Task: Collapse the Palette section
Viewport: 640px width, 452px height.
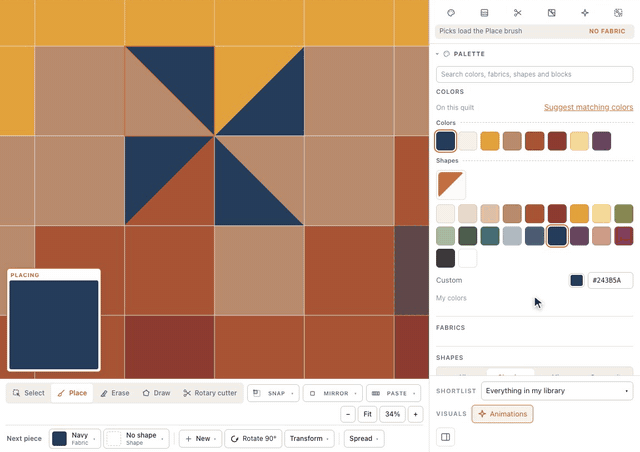Action: (x=460, y=54)
